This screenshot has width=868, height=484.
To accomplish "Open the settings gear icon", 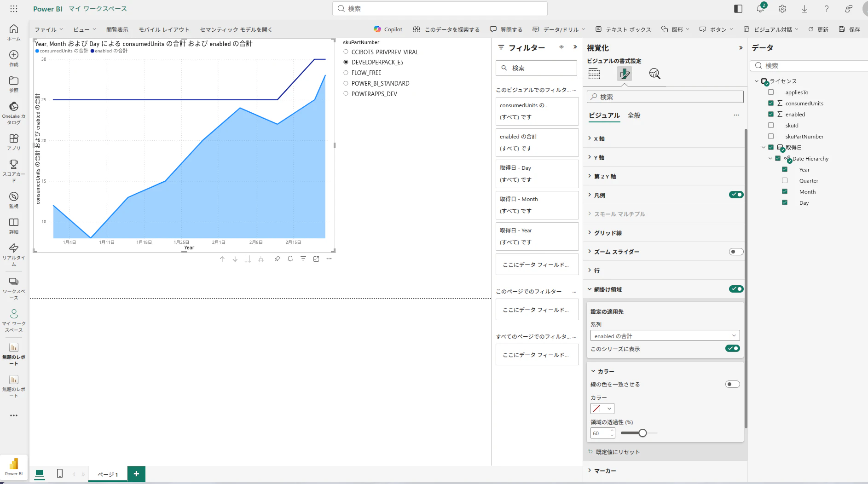I will point(782,9).
